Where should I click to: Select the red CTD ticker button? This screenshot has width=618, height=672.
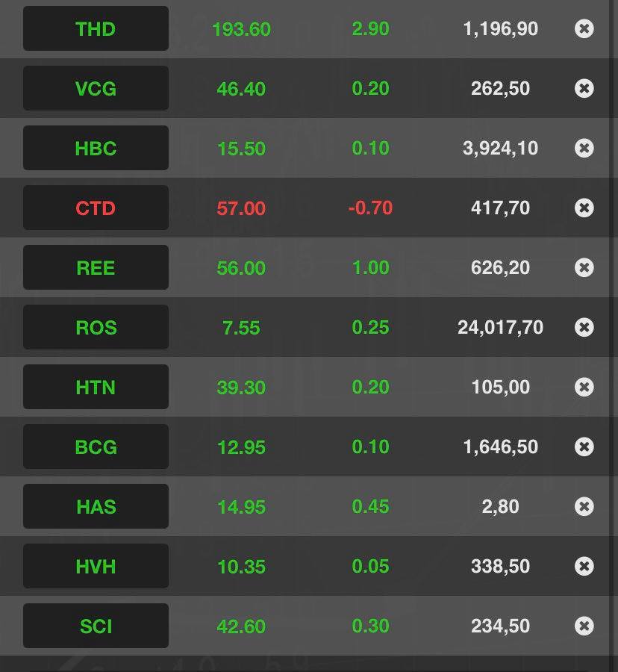96,208
